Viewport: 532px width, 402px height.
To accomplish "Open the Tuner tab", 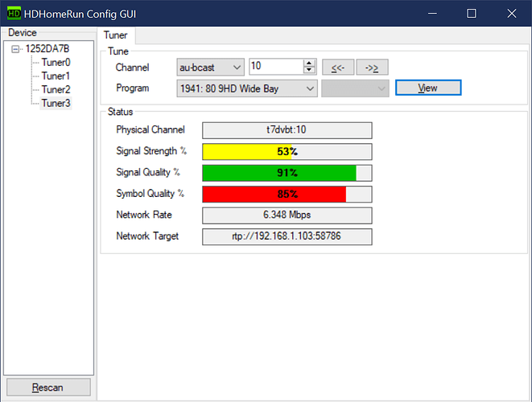I will click(x=116, y=35).
